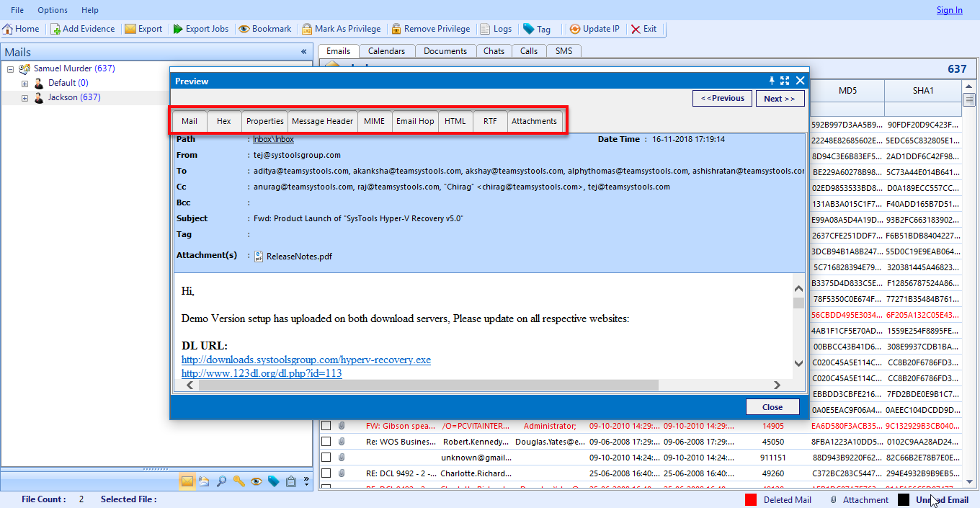Click the Inbox\Inbox path link

pos(273,139)
